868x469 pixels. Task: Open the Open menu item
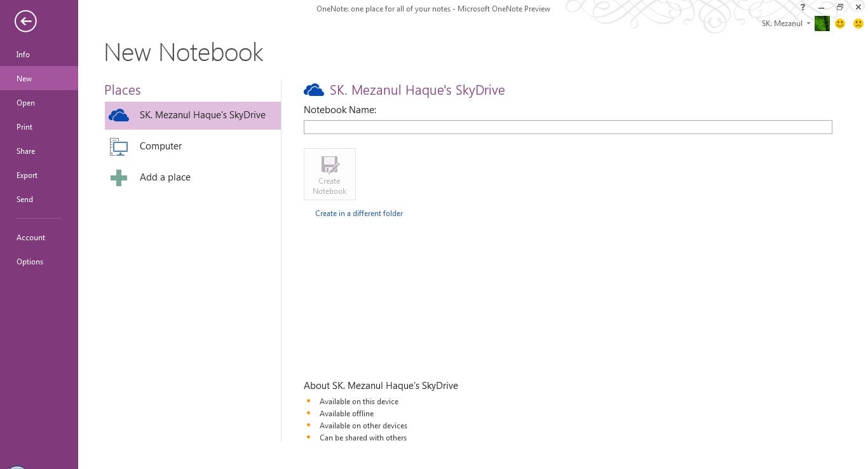[x=39, y=103]
